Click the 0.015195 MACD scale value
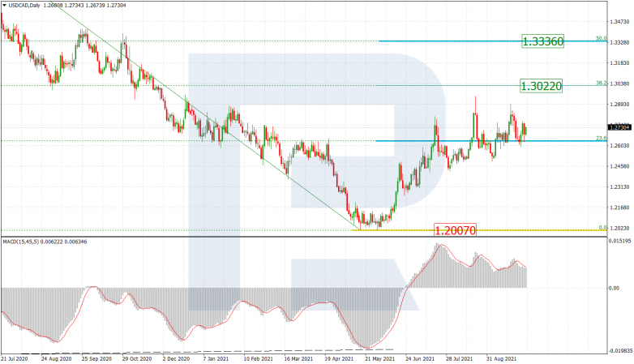 pos(620,241)
